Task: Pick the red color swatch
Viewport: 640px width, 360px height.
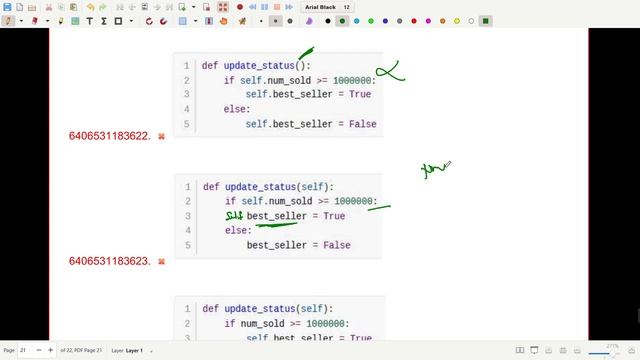Action: point(414,21)
